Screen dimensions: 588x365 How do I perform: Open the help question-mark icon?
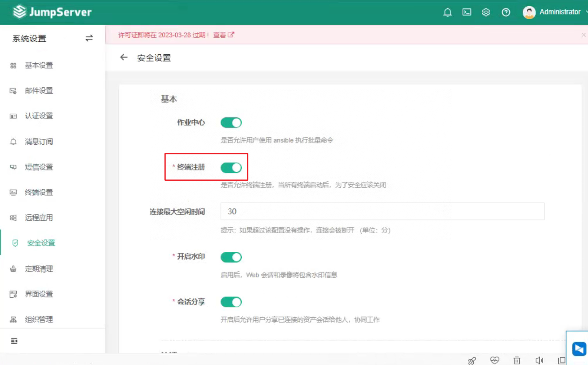pos(506,12)
